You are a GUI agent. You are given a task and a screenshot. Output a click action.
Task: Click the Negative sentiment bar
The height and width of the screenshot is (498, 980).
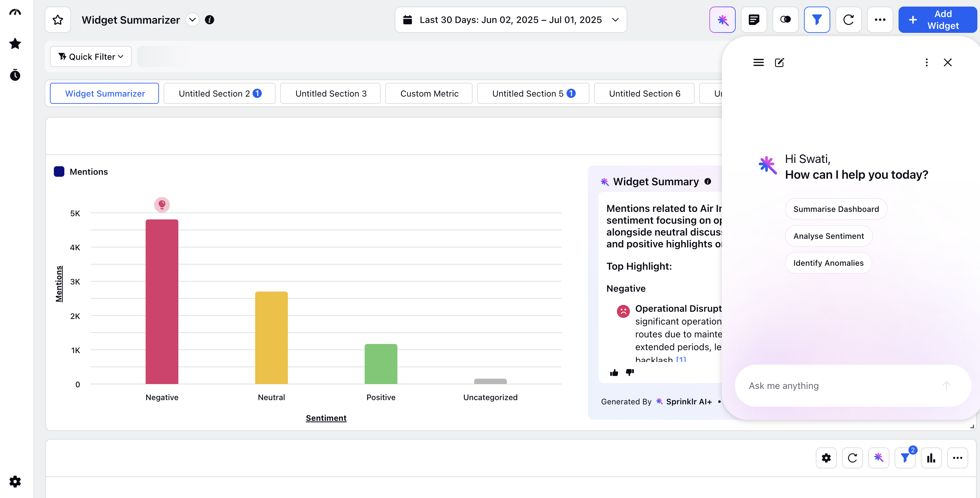(x=162, y=302)
